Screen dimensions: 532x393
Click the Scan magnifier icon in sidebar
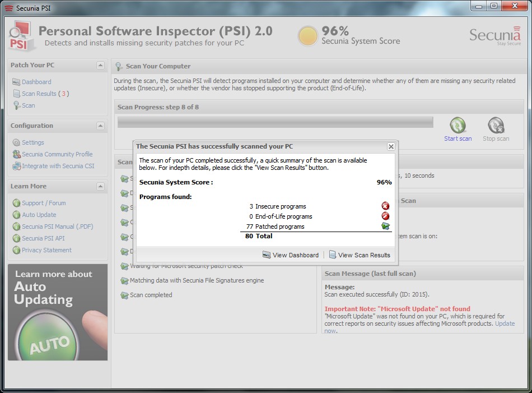pyautogui.click(x=16, y=105)
